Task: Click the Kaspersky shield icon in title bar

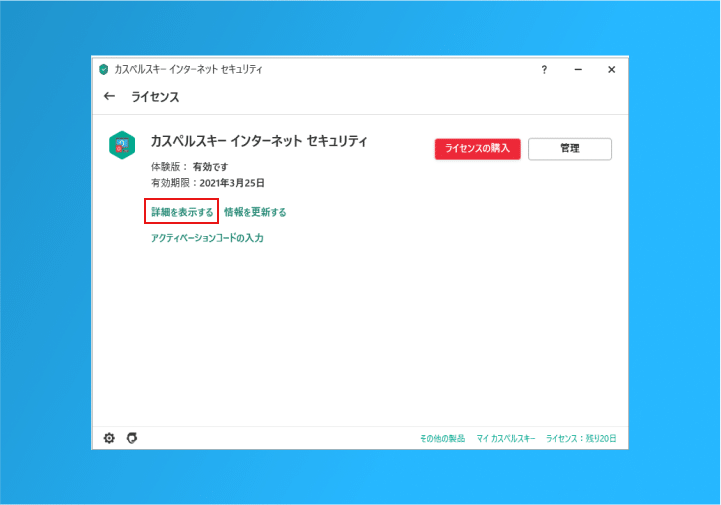Action: coord(103,70)
